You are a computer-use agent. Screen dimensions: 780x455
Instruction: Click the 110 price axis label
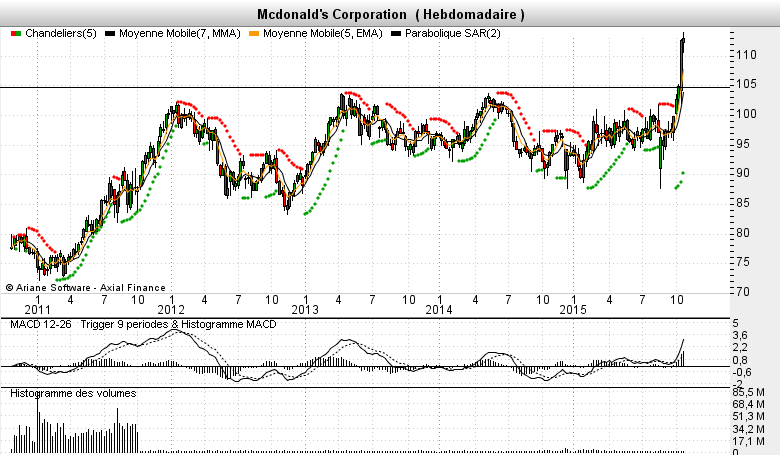(x=746, y=55)
